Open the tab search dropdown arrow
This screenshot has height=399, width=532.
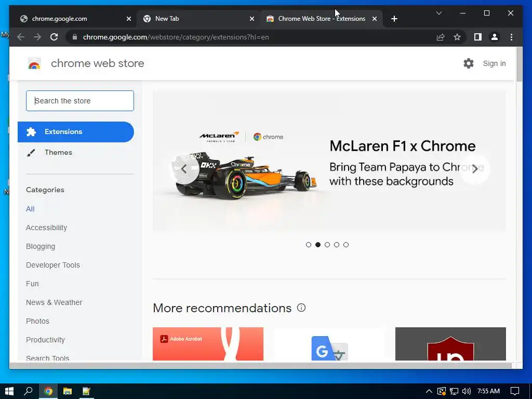click(x=438, y=13)
